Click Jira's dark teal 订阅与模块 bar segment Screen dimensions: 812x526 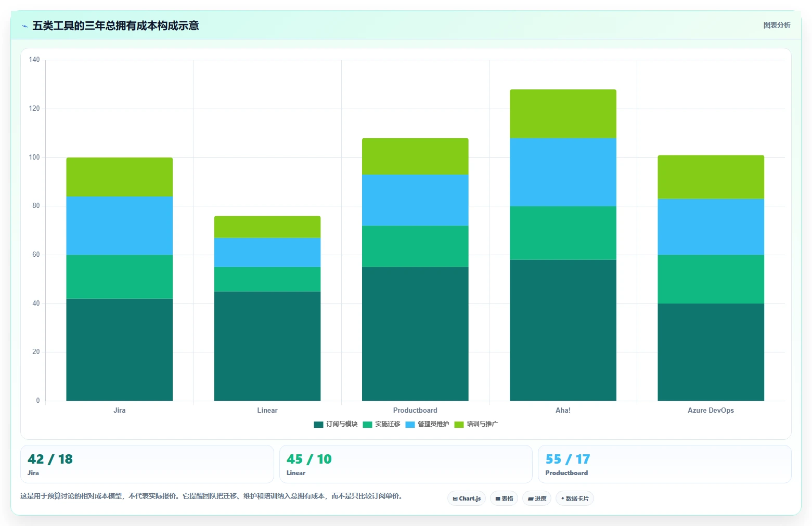(x=120, y=350)
